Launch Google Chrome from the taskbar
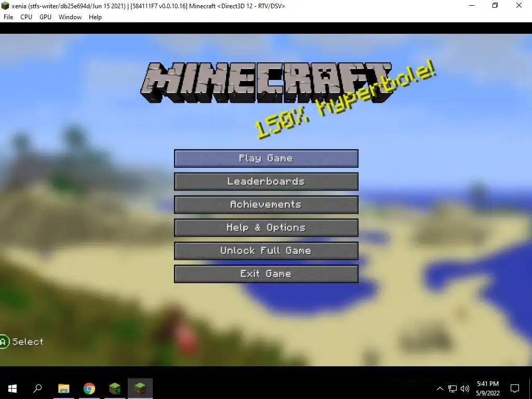 [89, 389]
